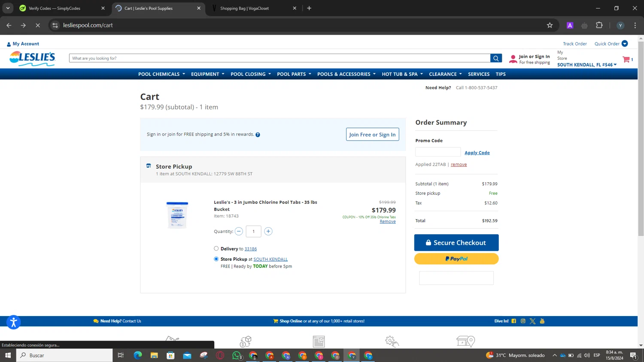Change store via South Kendall dropdown
This screenshot has height=362, width=644.
tap(587, 65)
